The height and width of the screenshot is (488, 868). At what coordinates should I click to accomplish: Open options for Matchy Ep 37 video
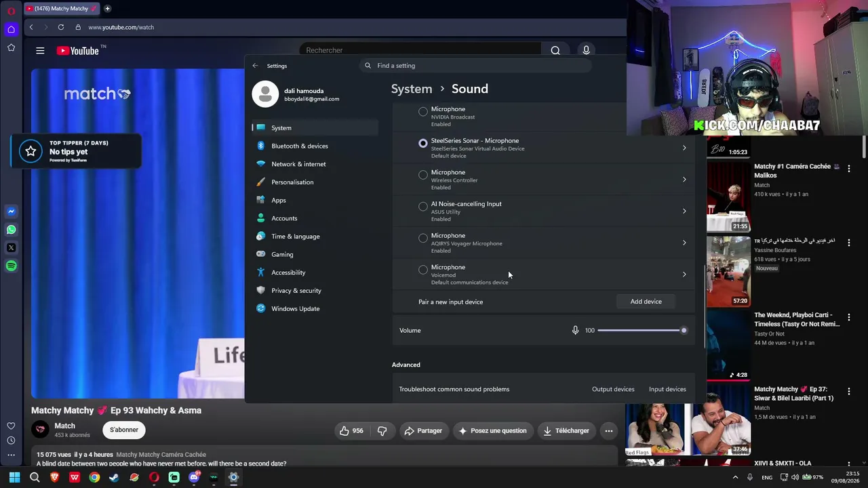point(848,391)
